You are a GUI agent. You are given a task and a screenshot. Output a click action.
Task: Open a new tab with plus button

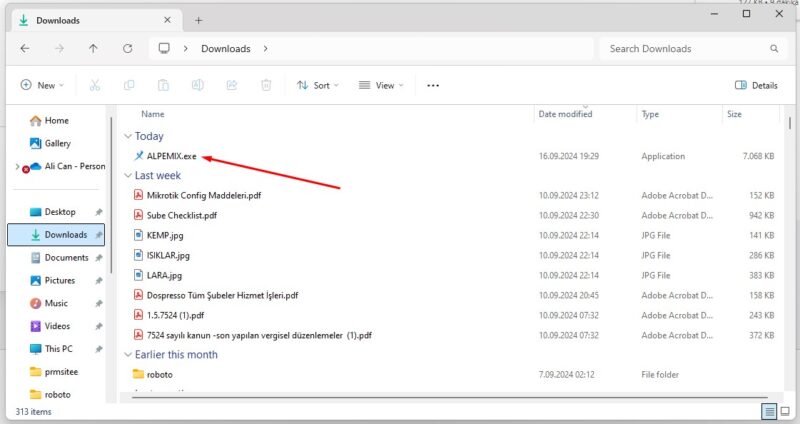198,20
